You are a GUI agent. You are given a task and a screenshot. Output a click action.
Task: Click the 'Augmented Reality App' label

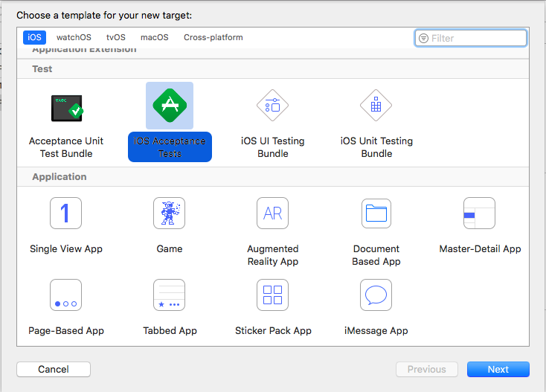tap(273, 255)
